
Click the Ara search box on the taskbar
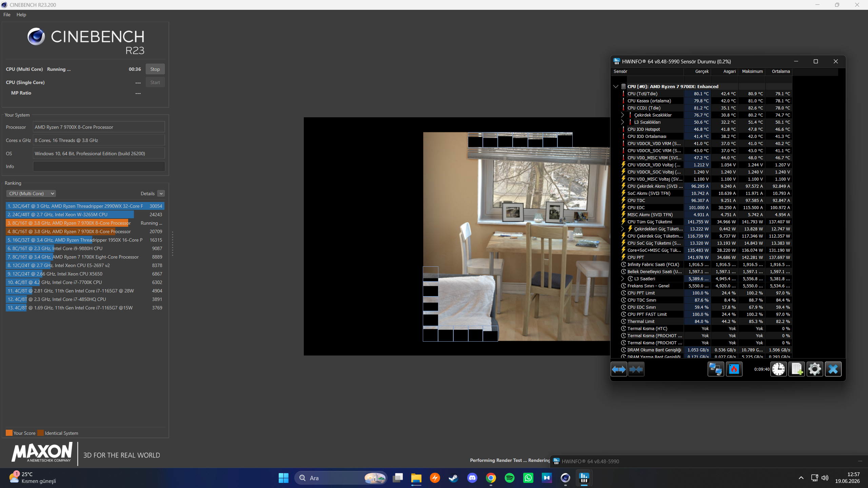pyautogui.click(x=341, y=478)
